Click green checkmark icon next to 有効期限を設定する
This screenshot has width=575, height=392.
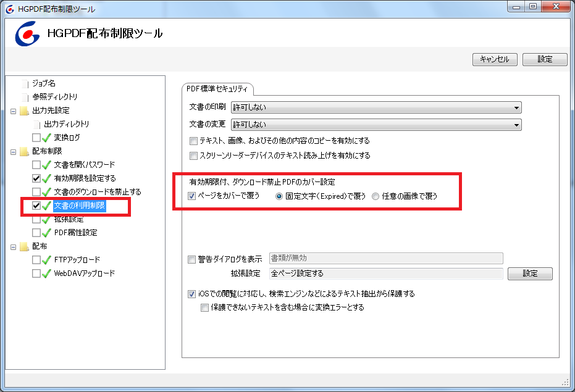coord(46,178)
